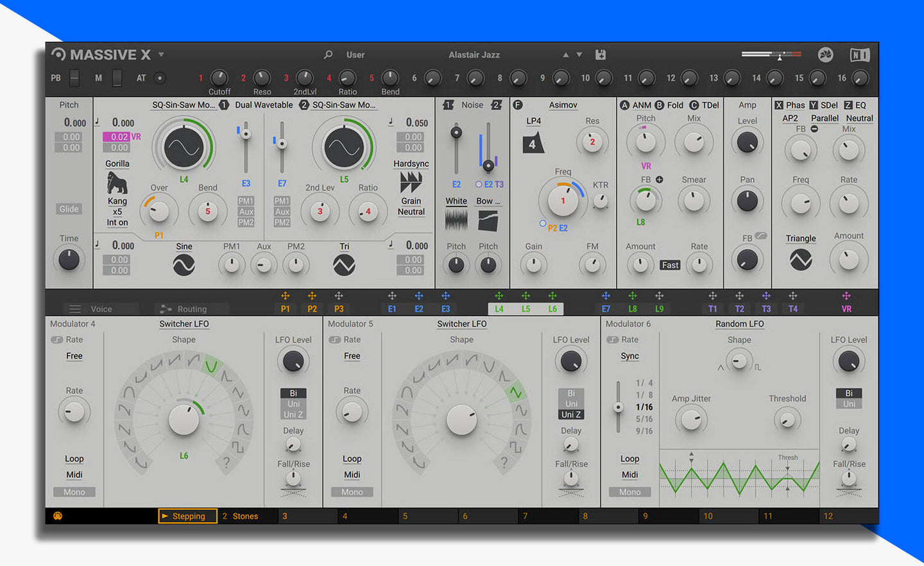Toggle the FB switch in the Amp section
Screen dimensions: 924x566
coord(761,236)
